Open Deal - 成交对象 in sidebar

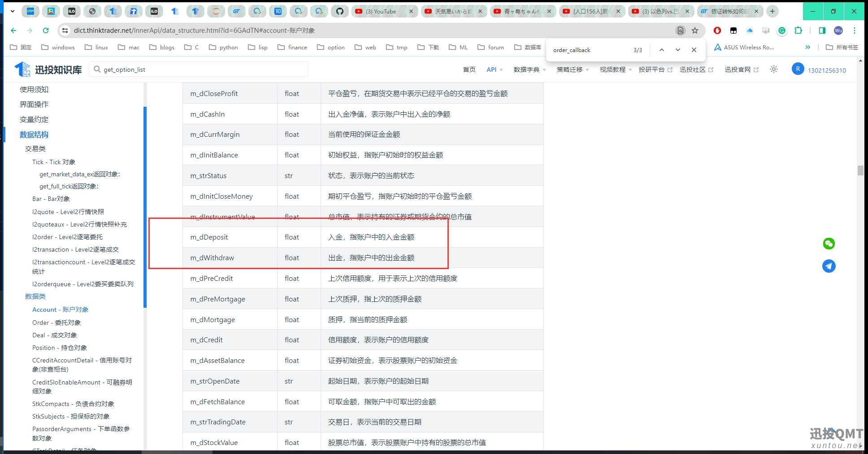coord(55,335)
